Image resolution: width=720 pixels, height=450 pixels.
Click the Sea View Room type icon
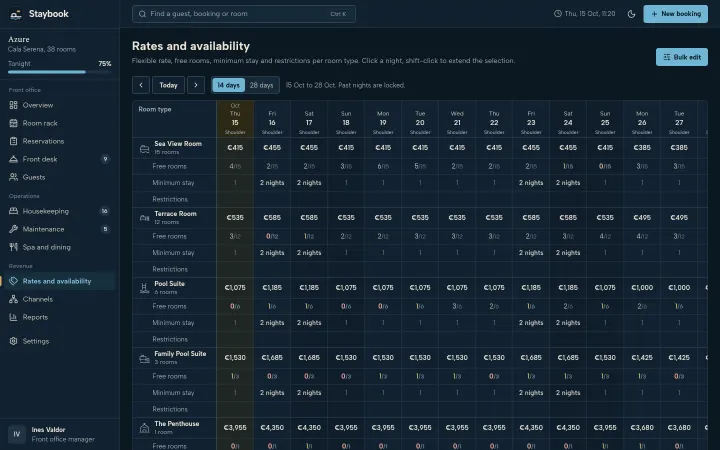pos(144,149)
